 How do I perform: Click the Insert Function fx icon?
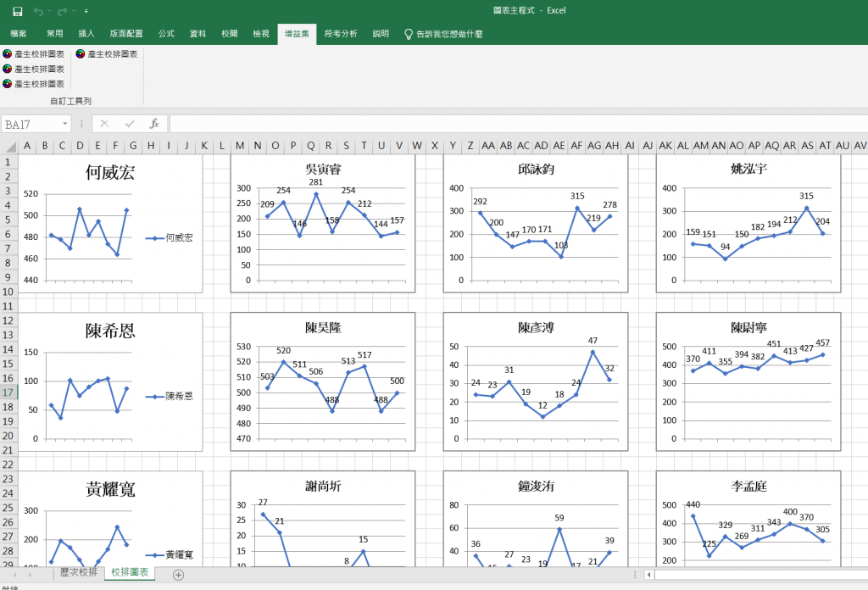[x=154, y=124]
